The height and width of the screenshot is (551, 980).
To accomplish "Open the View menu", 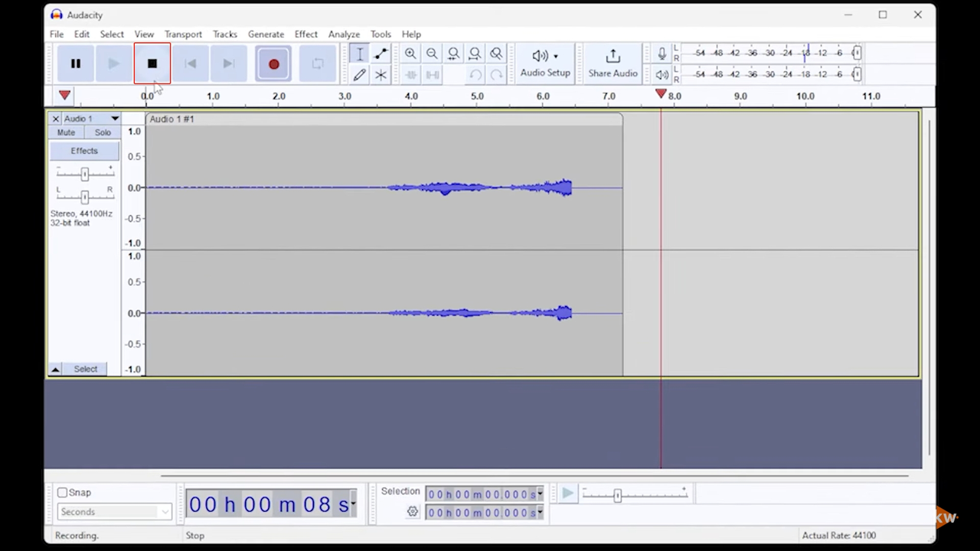I will [x=144, y=34].
